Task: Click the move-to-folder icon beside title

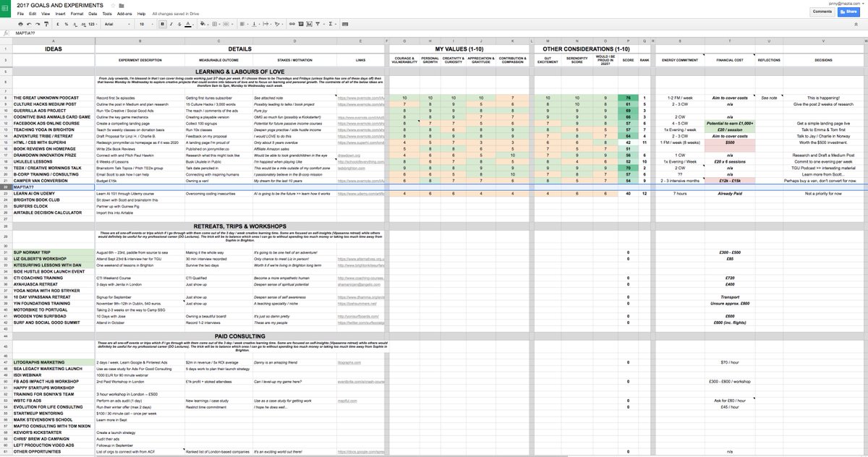Action: click(122, 6)
